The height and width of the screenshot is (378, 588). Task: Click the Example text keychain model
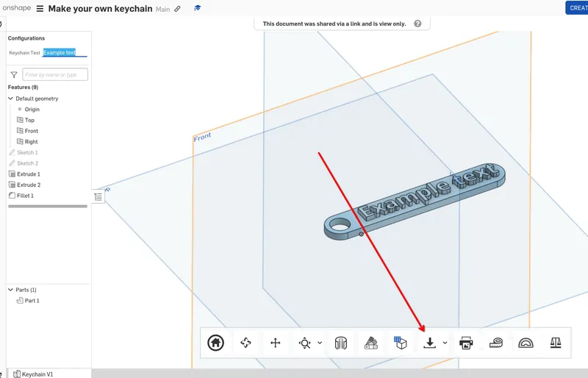pos(415,202)
